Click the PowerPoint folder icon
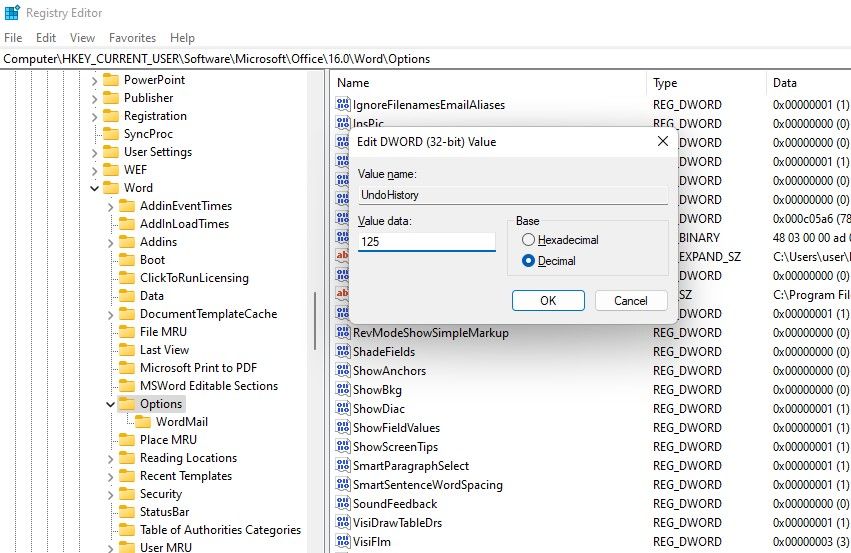Screen dimensions: 851x553 (x=111, y=80)
